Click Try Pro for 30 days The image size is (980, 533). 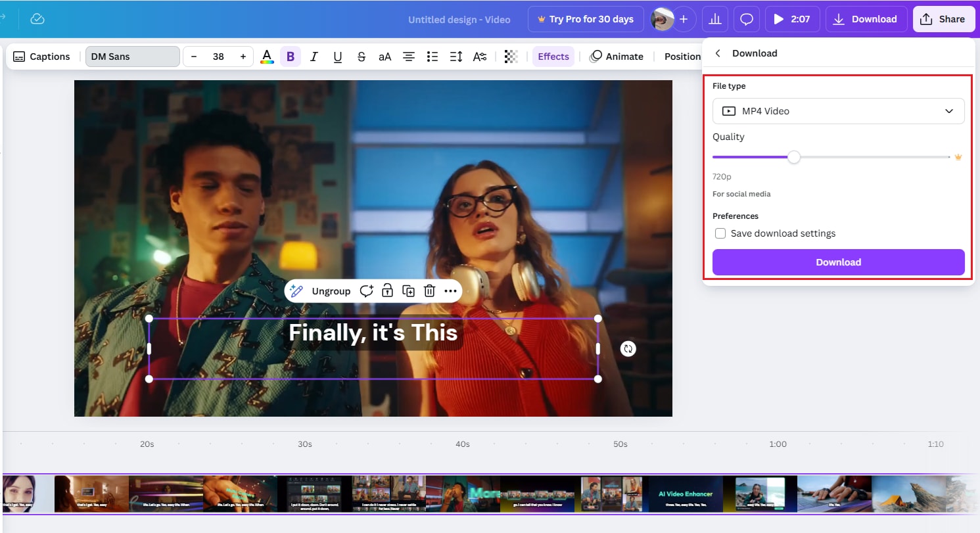[586, 19]
